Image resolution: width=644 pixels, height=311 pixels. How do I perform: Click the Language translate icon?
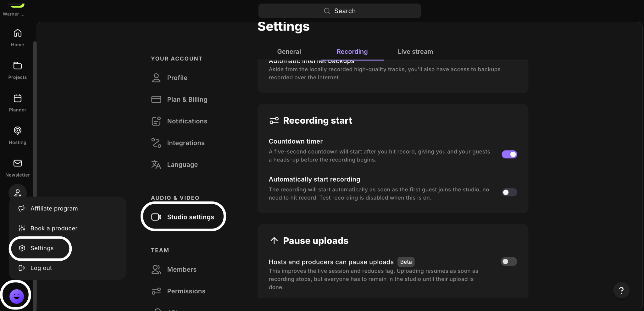pyautogui.click(x=156, y=165)
